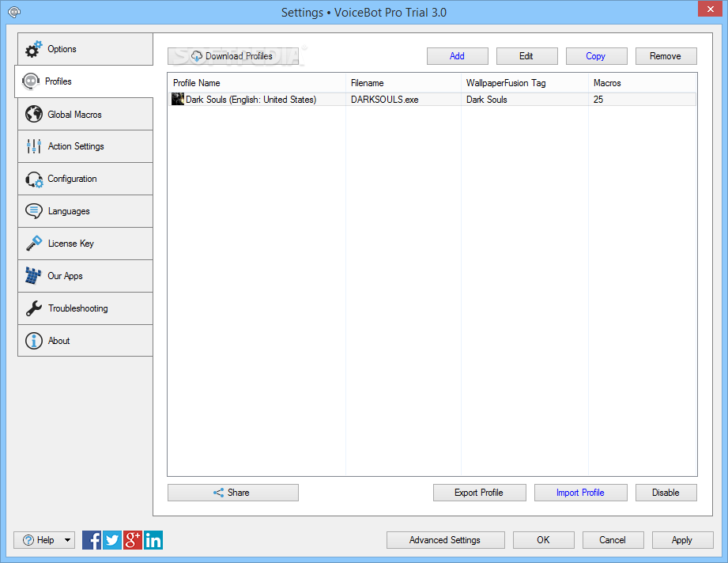Open the Facebook social link

tap(92, 540)
